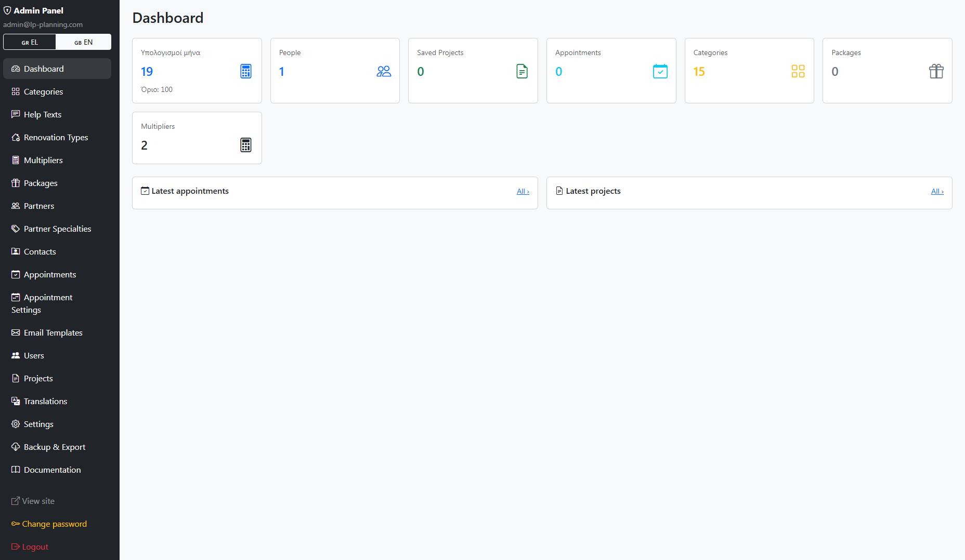The height and width of the screenshot is (560, 965).
Task: Click the Multipliers card calculator icon
Action: coord(246,145)
